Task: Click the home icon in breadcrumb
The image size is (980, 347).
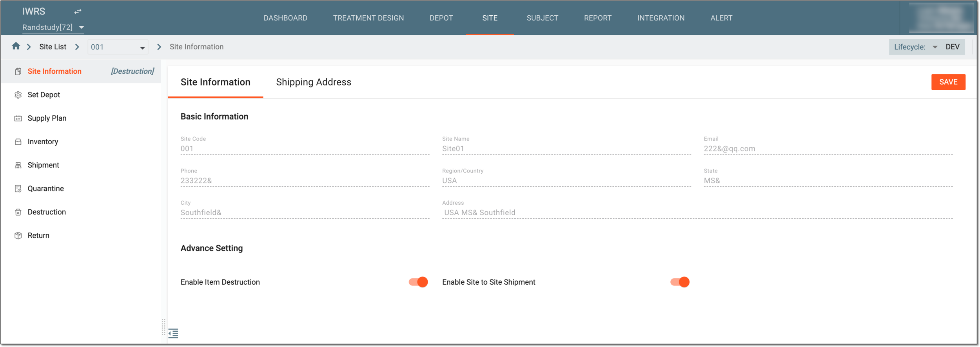Action: [16, 46]
